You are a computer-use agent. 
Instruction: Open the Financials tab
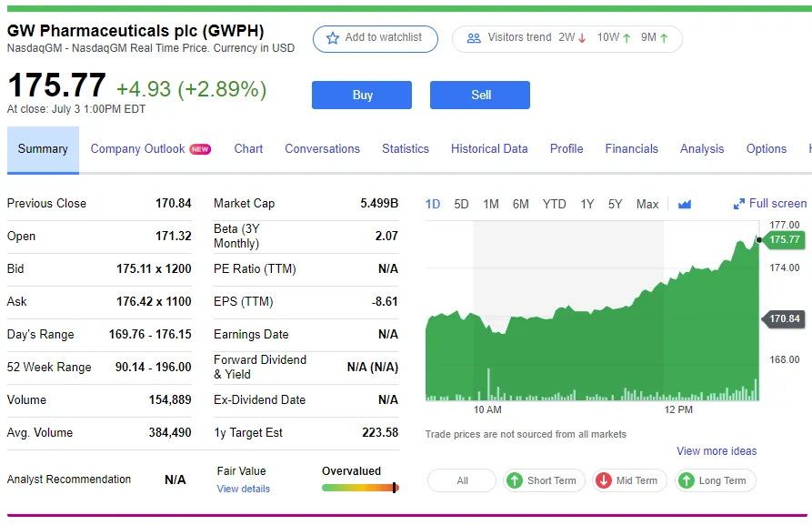click(631, 148)
